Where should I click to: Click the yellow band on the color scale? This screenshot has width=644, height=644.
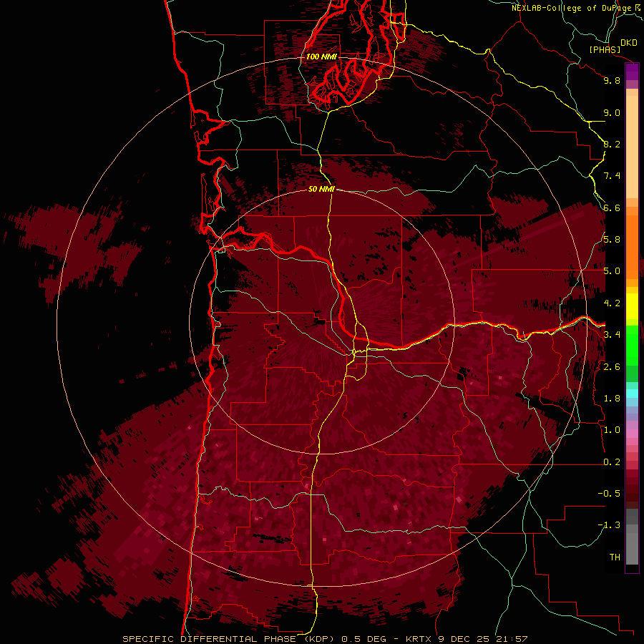pyautogui.click(x=632, y=306)
